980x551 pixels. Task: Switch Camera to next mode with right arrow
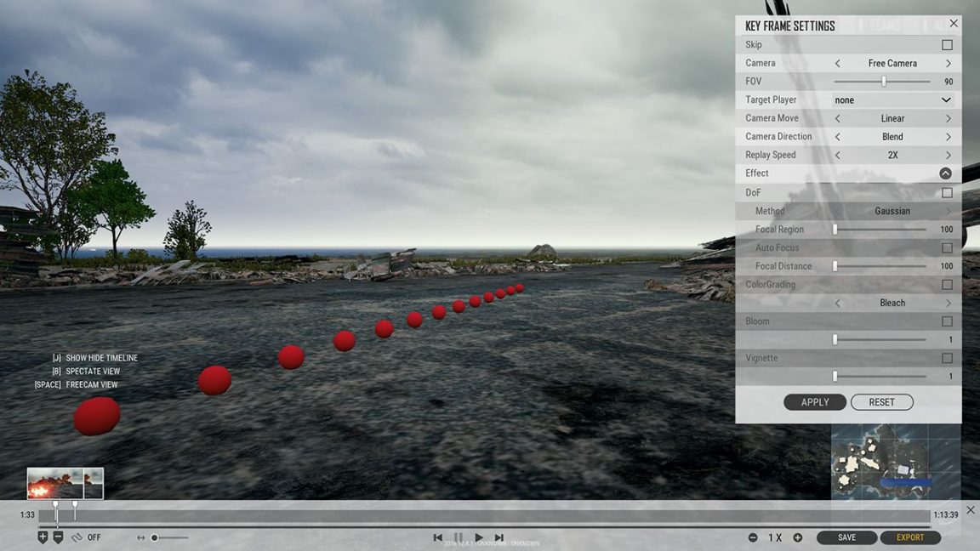coord(949,63)
